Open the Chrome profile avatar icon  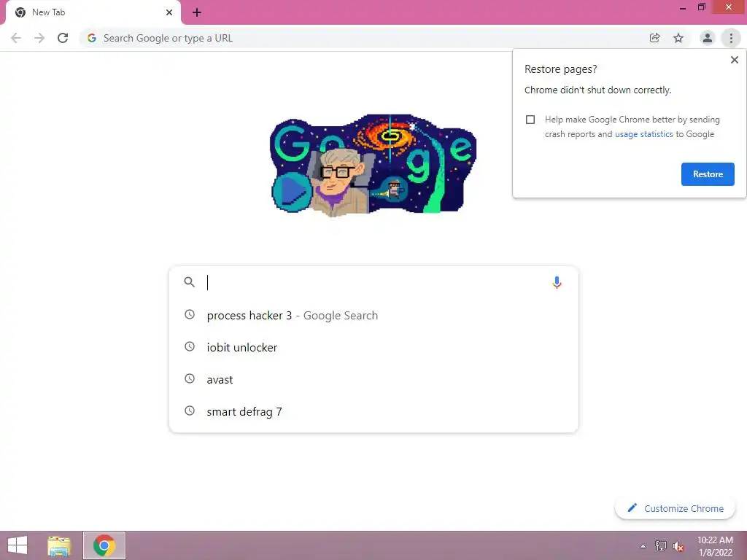708,38
